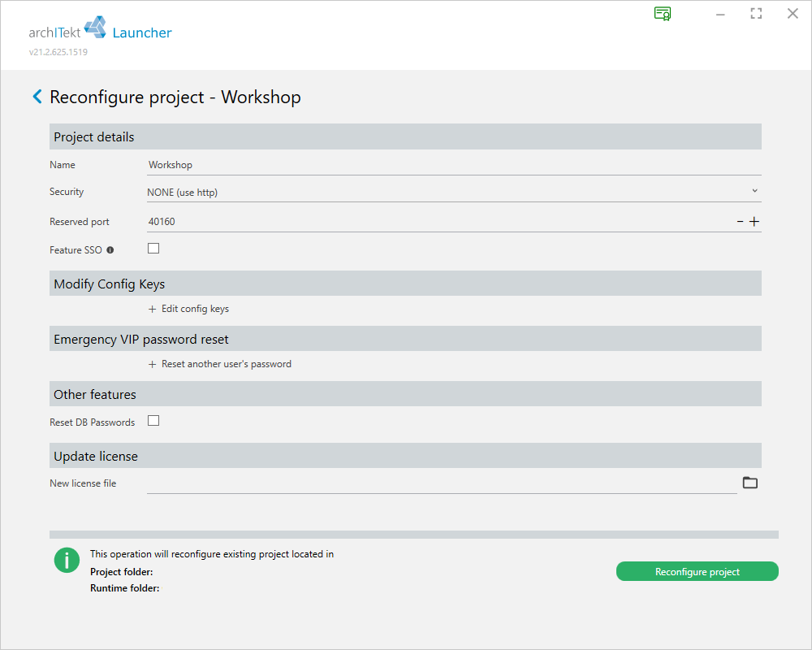
Task: Click the green information icon
Action: (x=67, y=561)
